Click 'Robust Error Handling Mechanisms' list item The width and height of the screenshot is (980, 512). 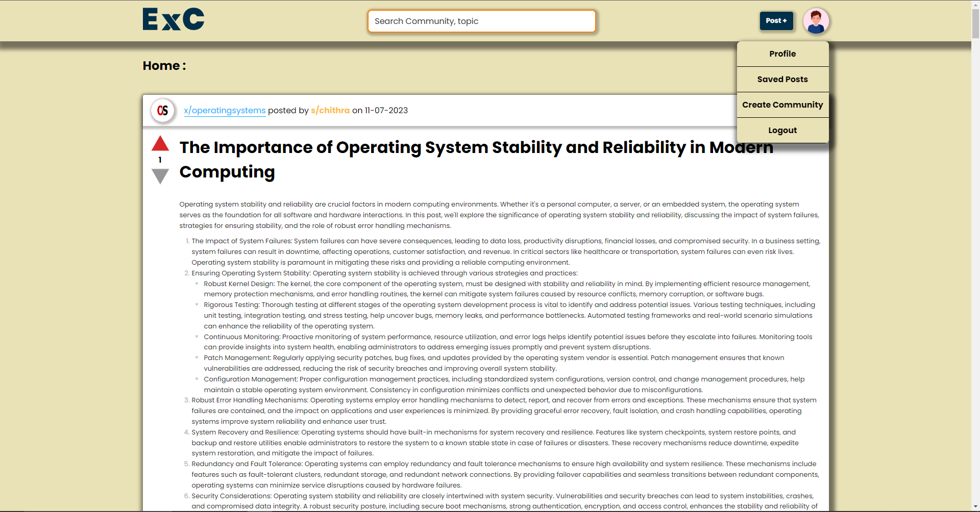pos(504,411)
